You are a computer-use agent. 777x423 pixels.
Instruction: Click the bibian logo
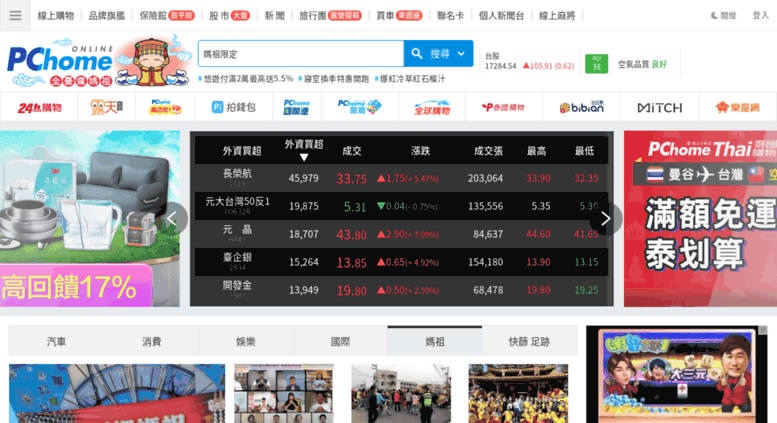[x=582, y=107]
